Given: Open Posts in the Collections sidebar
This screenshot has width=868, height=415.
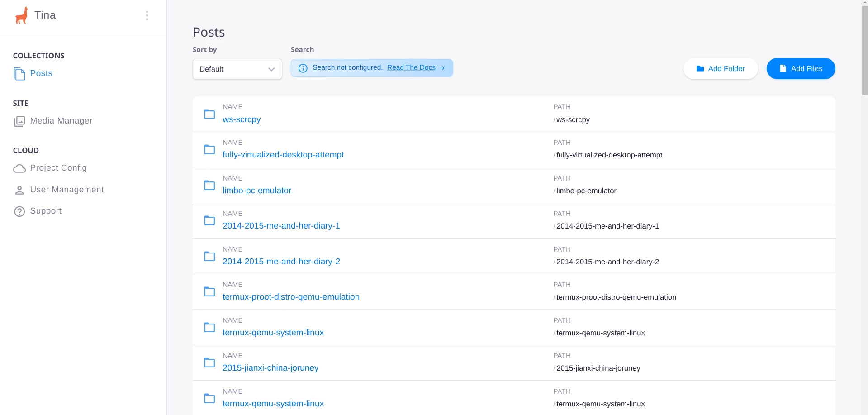Looking at the screenshot, I should (x=41, y=73).
